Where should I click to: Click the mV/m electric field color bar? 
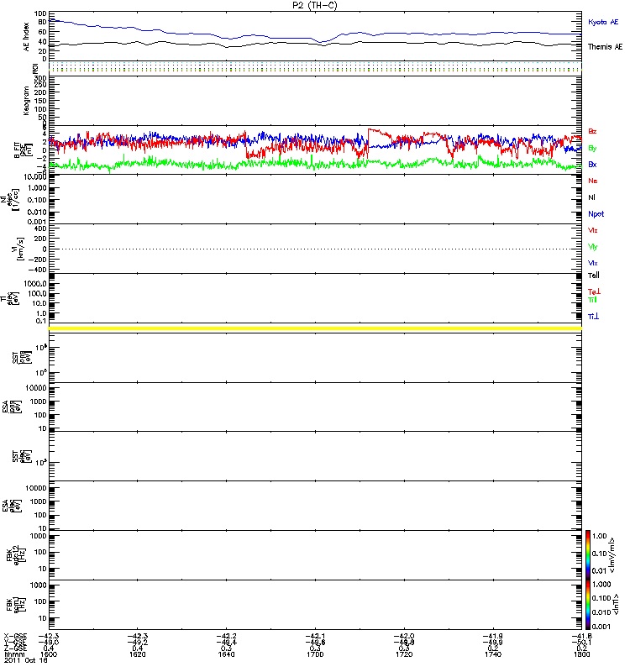pos(588,554)
